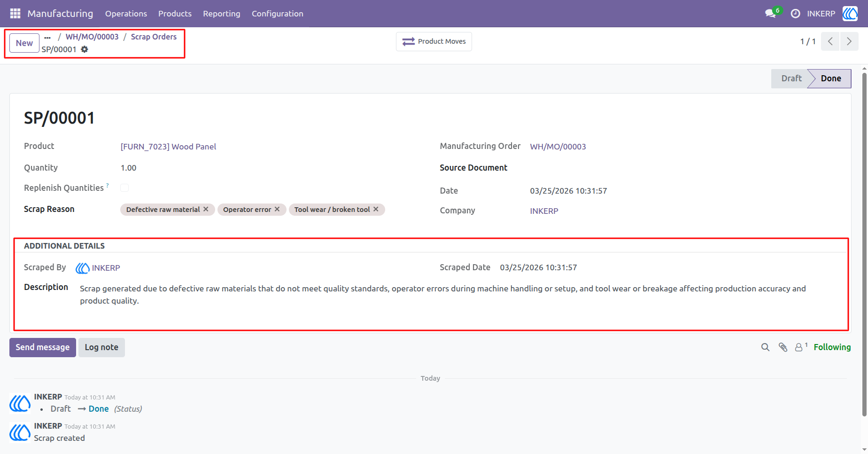
Task: Open the activities clock icon
Action: (x=795, y=14)
